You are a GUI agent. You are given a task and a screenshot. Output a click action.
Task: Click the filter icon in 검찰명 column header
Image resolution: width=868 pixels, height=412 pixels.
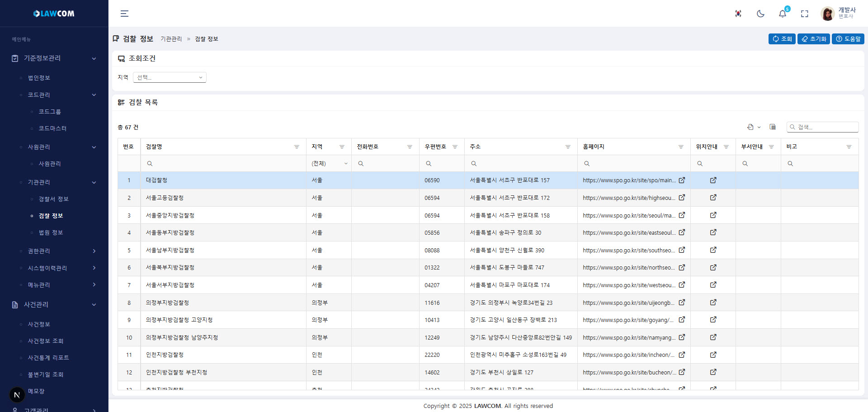point(297,147)
